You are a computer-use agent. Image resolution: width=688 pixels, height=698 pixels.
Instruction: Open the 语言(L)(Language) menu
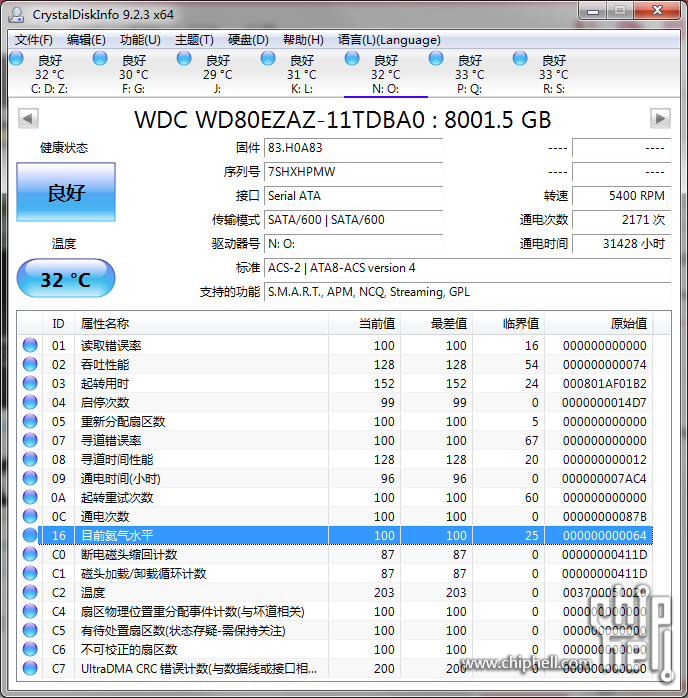(389, 40)
